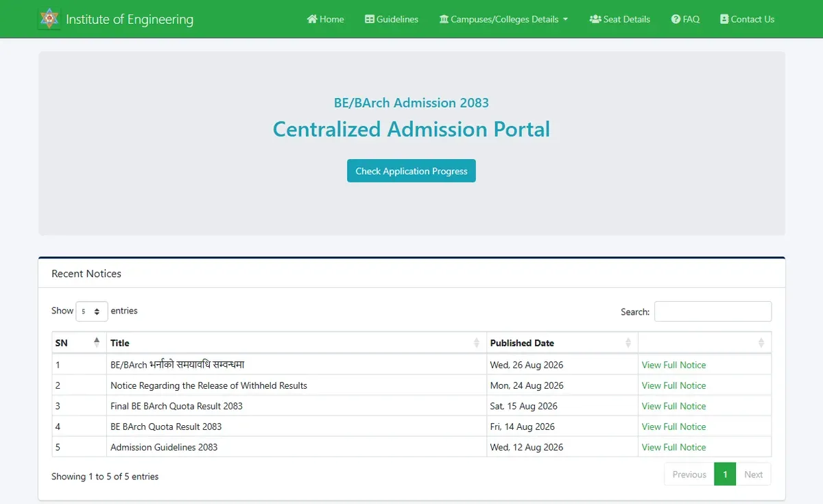This screenshot has width=823, height=504.
Task: View full notice for Admission Guidelines 2083
Action: pyautogui.click(x=673, y=447)
